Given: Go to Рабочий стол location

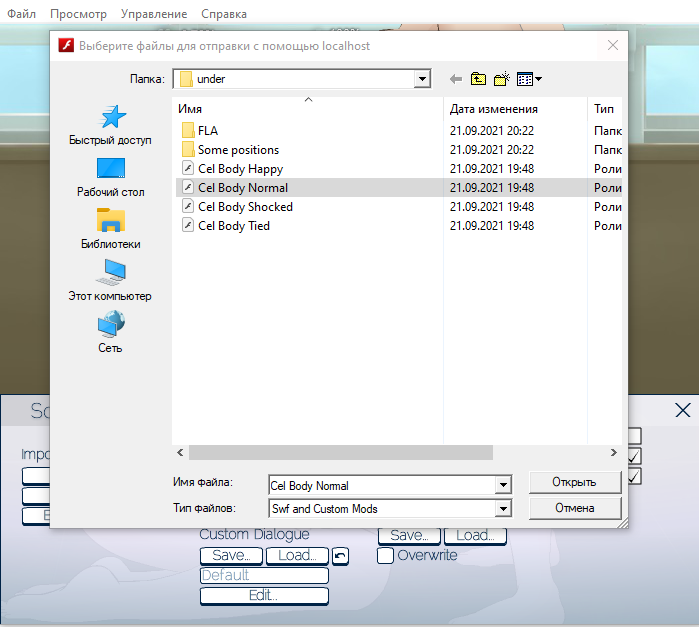Looking at the screenshot, I should (111, 176).
